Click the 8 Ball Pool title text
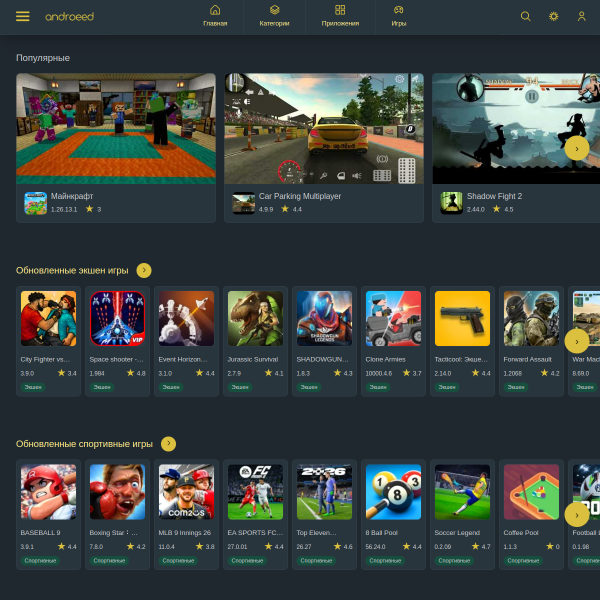The image size is (600, 600). (382, 533)
